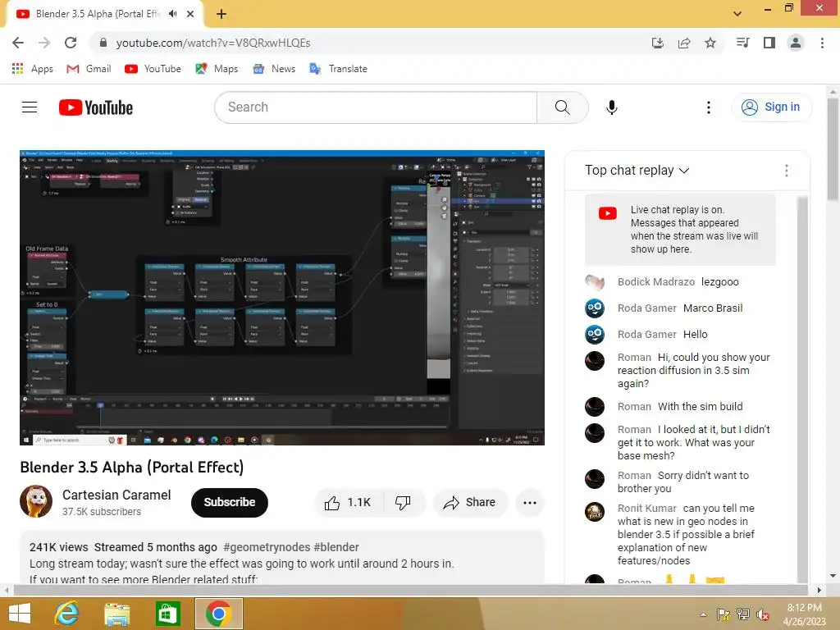
Task: Click Chrome icon in taskbar
Action: (218, 613)
